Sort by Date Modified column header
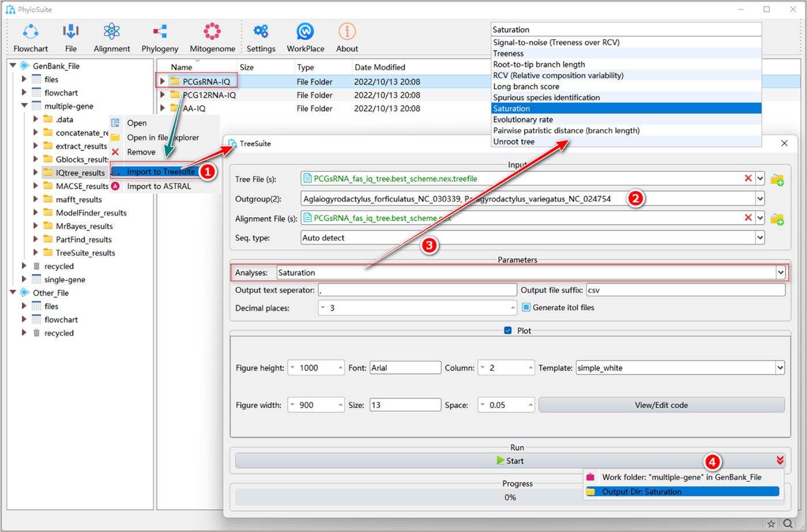The image size is (807, 532). point(379,67)
